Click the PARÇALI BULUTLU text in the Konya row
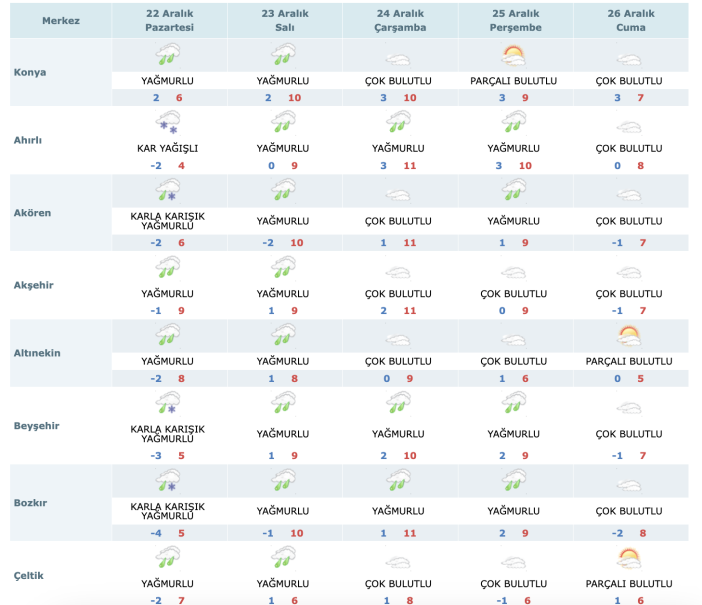702x605 pixels. point(513,80)
